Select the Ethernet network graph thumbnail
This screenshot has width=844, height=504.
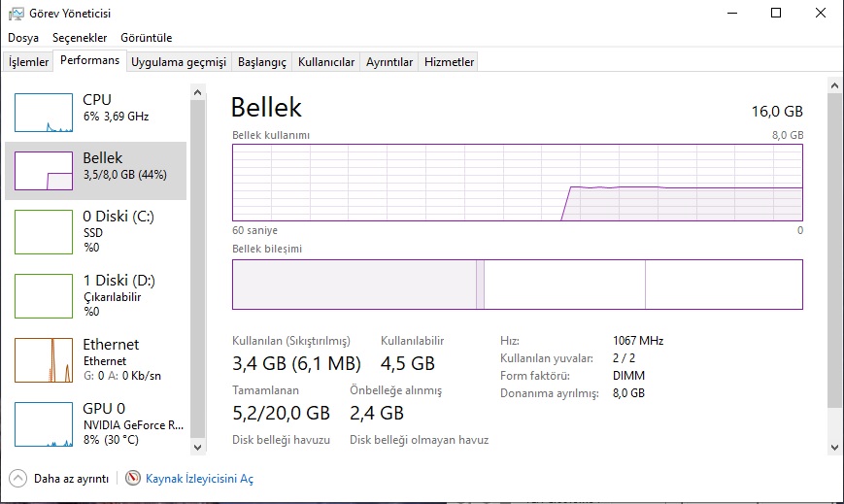(44, 360)
